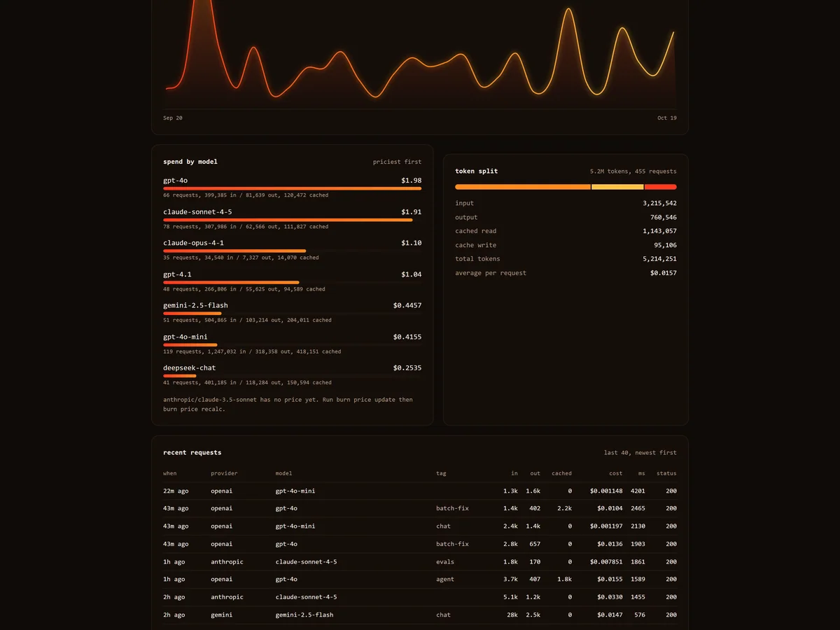Click deepseek-chat in spend by model
Viewport: 840px width, 630px height.
coord(189,367)
